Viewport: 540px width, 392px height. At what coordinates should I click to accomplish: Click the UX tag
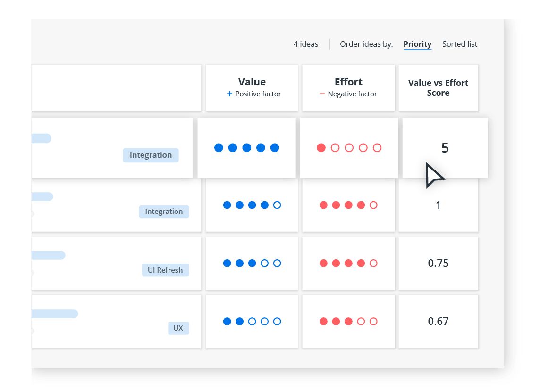pos(178,328)
